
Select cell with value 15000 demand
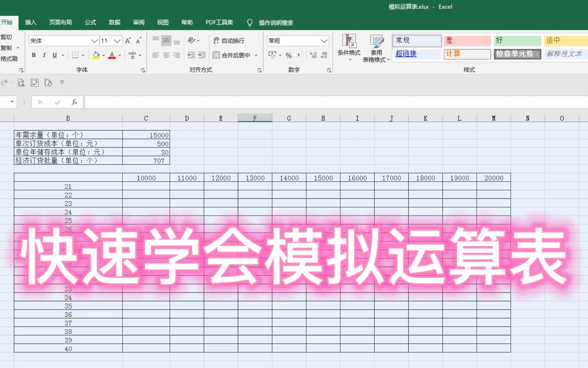(x=146, y=135)
